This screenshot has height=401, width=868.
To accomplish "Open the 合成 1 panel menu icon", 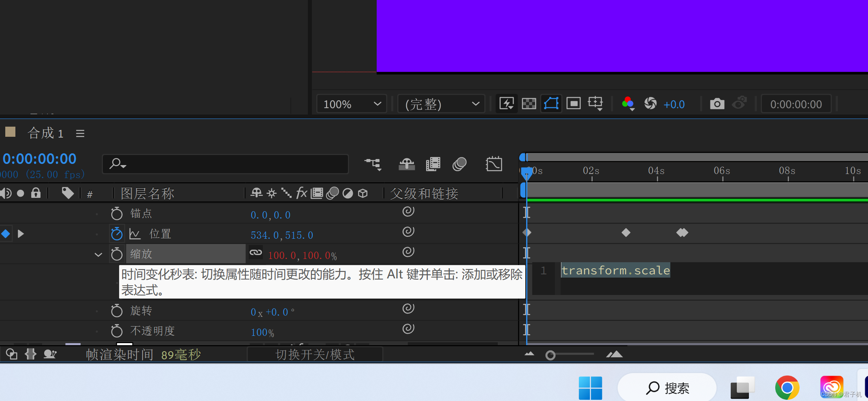I will tap(80, 134).
